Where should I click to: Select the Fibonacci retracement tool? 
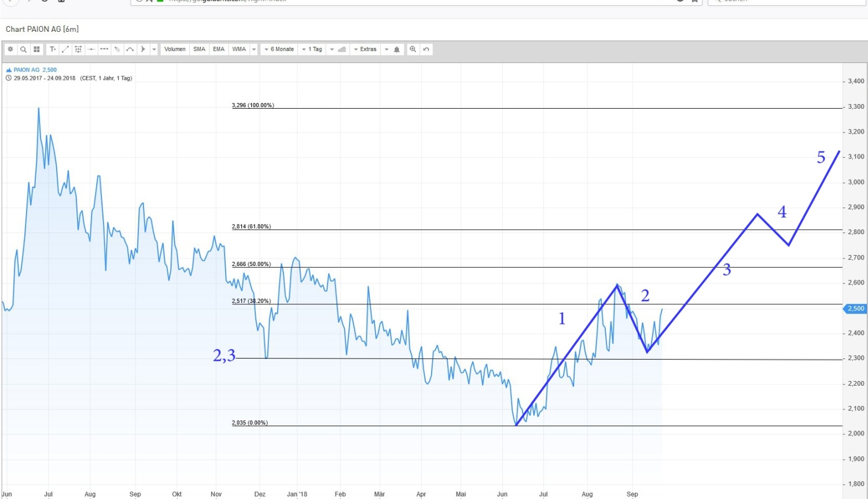coord(78,49)
